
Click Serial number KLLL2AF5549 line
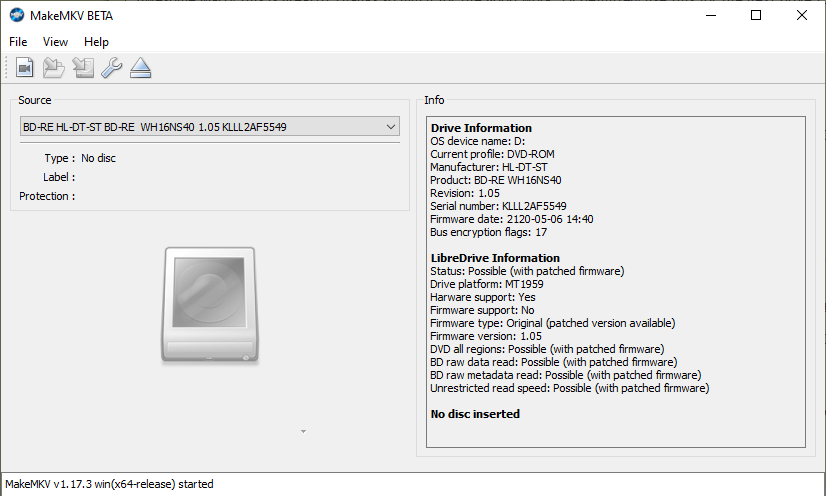498,206
